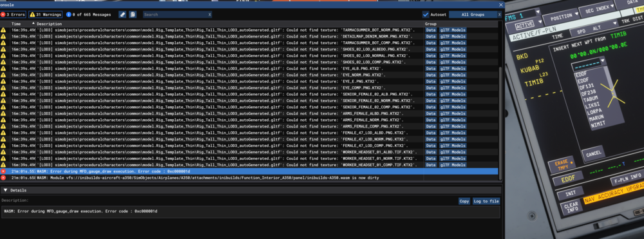
Task: Toggle the 665 Messages info filter
Action: point(89,14)
